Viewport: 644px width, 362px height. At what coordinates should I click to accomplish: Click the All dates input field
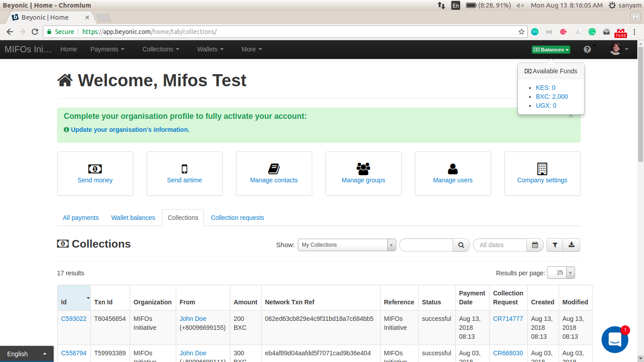500,245
